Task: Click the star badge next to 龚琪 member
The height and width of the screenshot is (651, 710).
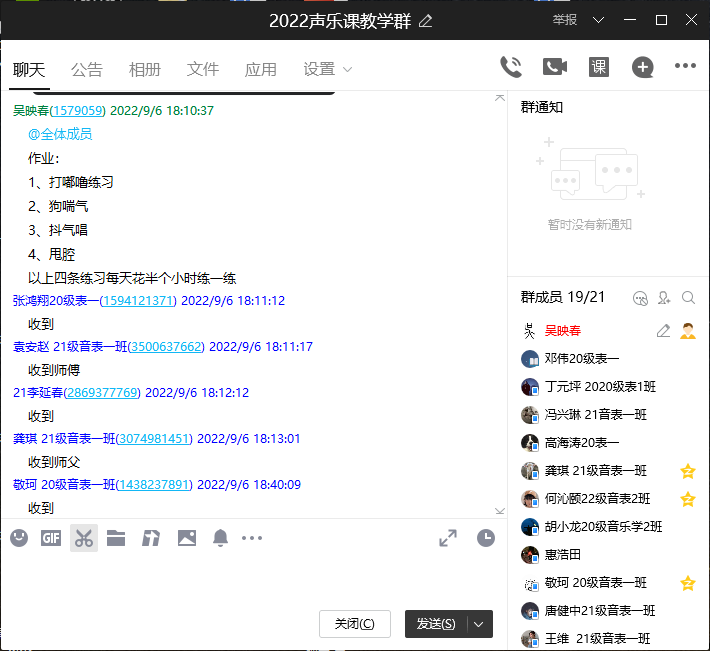Action: pos(688,471)
